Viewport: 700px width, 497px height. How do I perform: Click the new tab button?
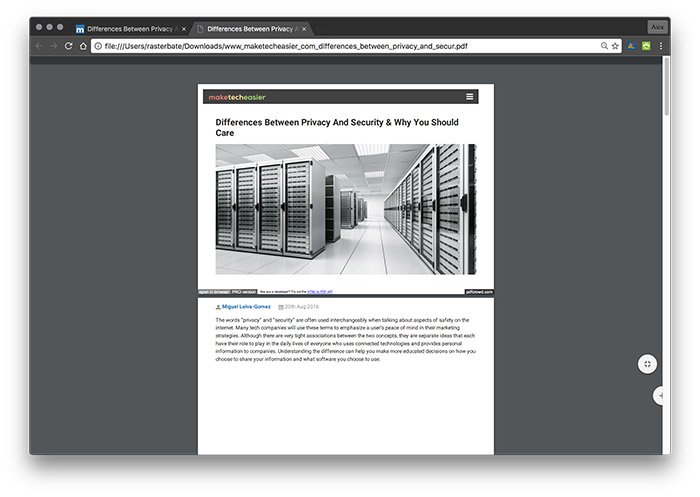pyautogui.click(x=322, y=29)
